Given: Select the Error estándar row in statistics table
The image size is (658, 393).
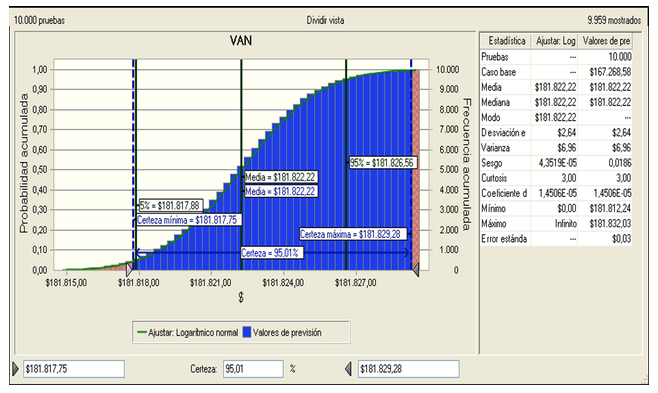Looking at the screenshot, I should [x=556, y=239].
